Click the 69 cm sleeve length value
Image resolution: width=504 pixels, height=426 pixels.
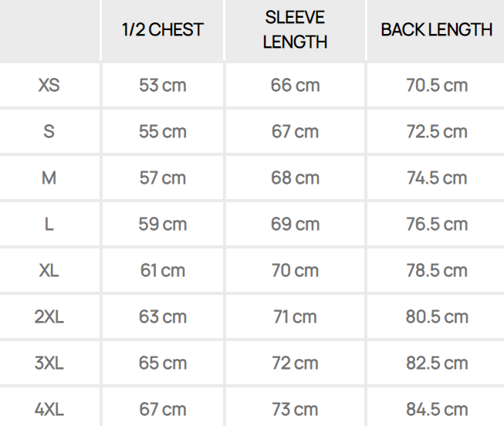[x=295, y=225]
